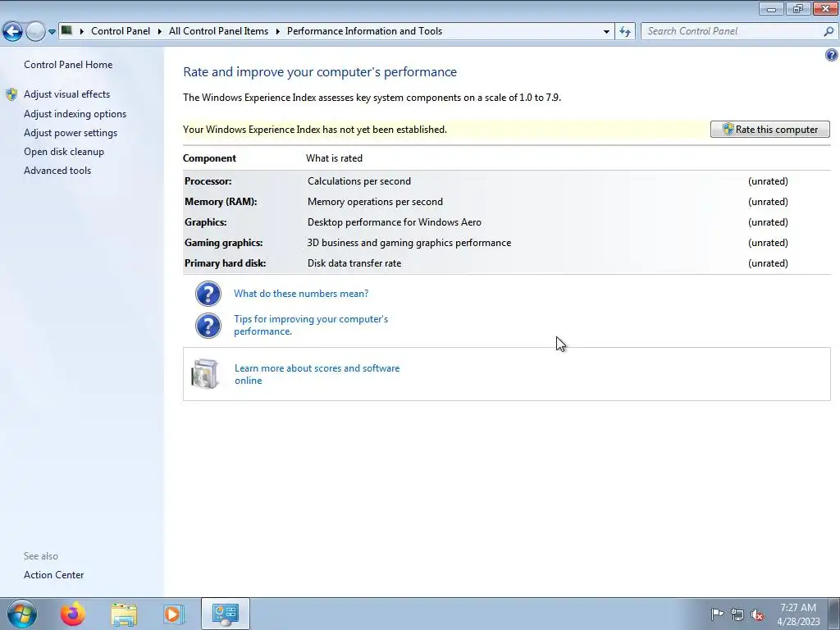Image resolution: width=840 pixels, height=630 pixels.
Task: Open address bar previous locations dropdown
Action: (606, 31)
